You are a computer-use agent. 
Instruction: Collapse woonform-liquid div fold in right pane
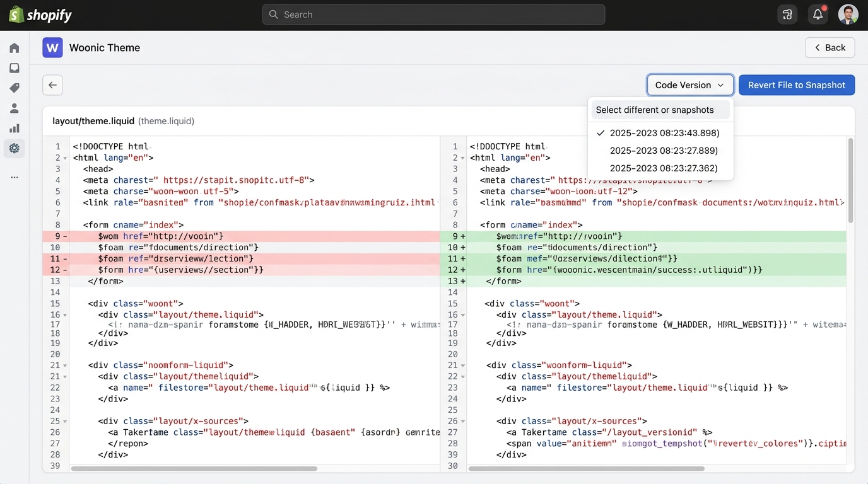coord(463,365)
